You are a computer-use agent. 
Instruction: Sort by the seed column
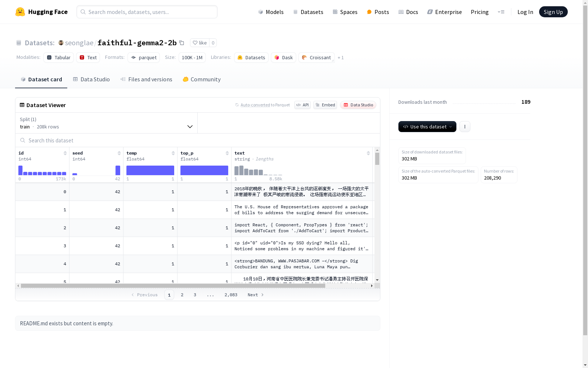(119, 153)
